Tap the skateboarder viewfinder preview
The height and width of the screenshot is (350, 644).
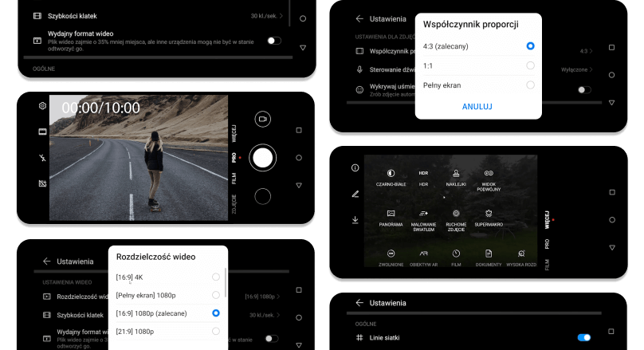tap(139, 158)
